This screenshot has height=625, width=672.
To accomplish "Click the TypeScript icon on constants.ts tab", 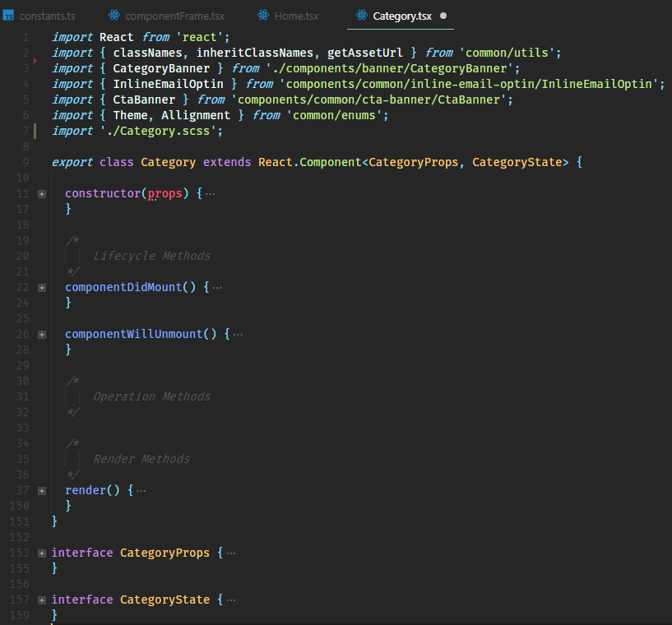I will tap(8, 16).
